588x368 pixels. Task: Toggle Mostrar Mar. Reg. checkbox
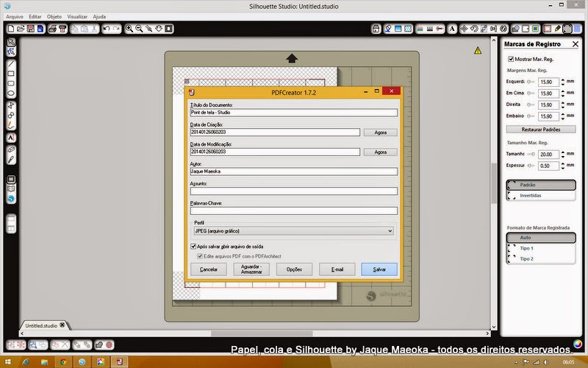tap(511, 59)
